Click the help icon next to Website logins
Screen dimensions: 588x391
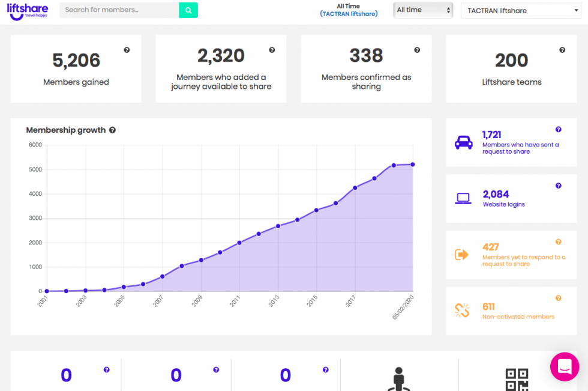pos(559,186)
